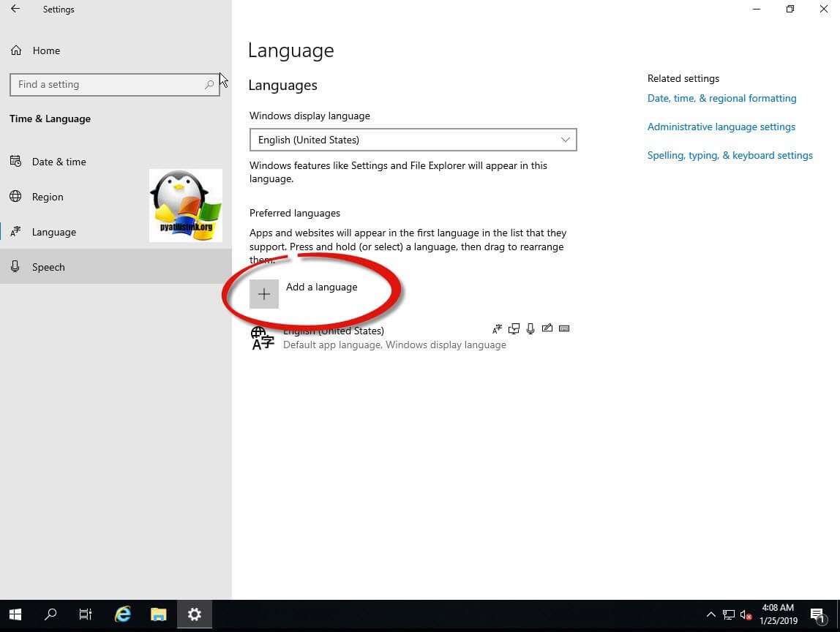
Task: Select Speech in the sidebar
Action: click(x=48, y=267)
